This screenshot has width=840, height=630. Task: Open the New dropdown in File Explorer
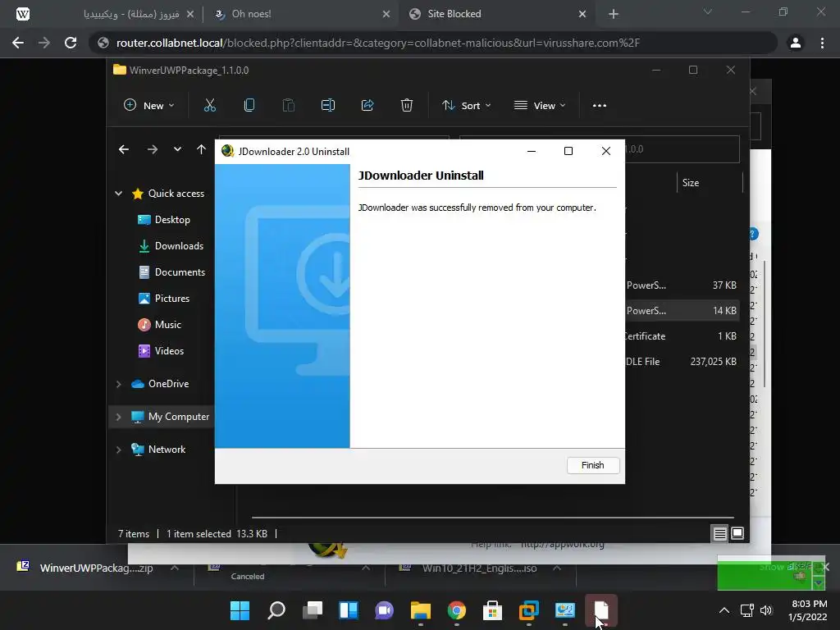coord(149,106)
